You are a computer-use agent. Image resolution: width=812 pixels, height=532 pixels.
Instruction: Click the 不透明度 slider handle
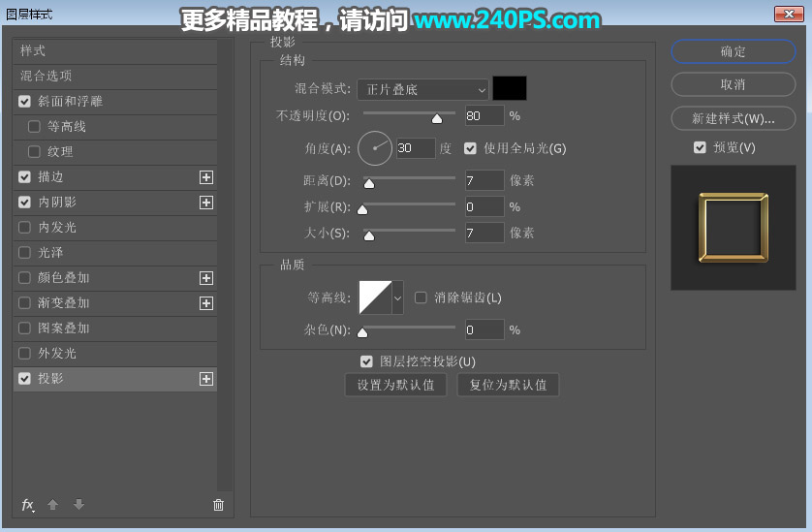tap(437, 119)
